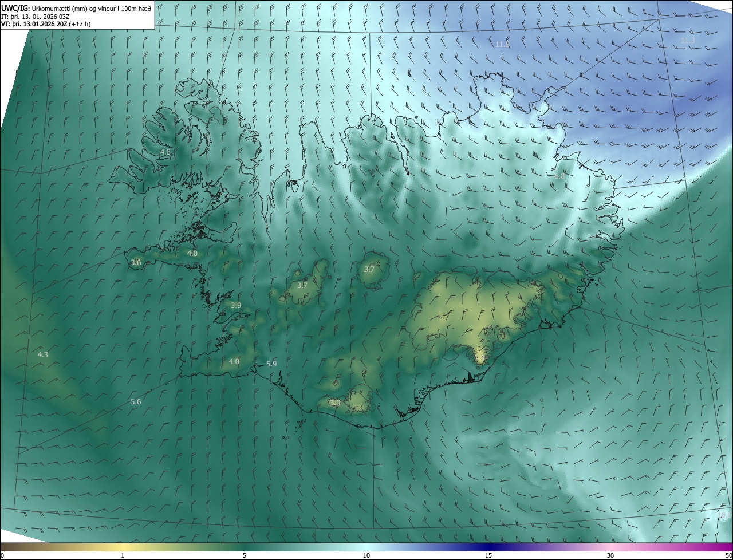Screen dimensions: 733x560
Task: Click the 4.0 value beside the 5.9 label
Action: pyautogui.click(x=234, y=361)
